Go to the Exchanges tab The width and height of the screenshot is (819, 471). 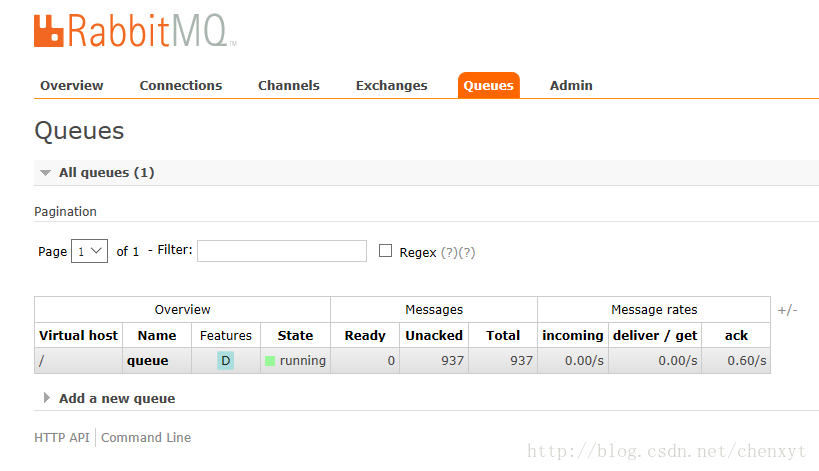pos(392,86)
